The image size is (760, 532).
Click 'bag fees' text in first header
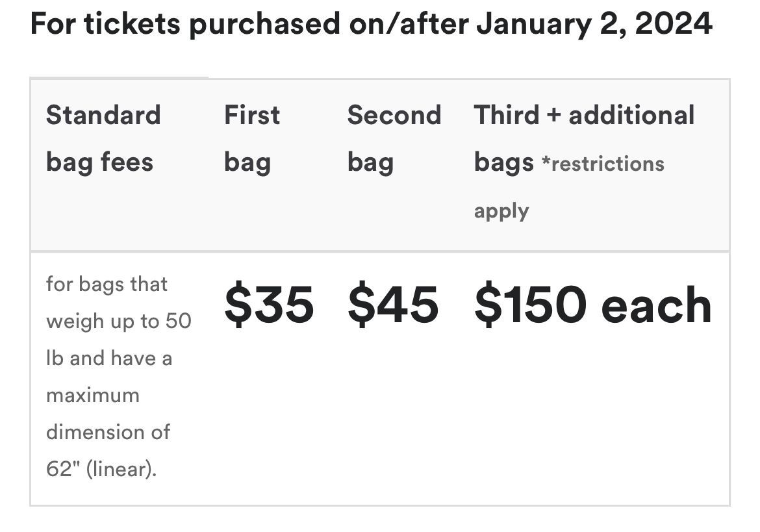coord(99,162)
